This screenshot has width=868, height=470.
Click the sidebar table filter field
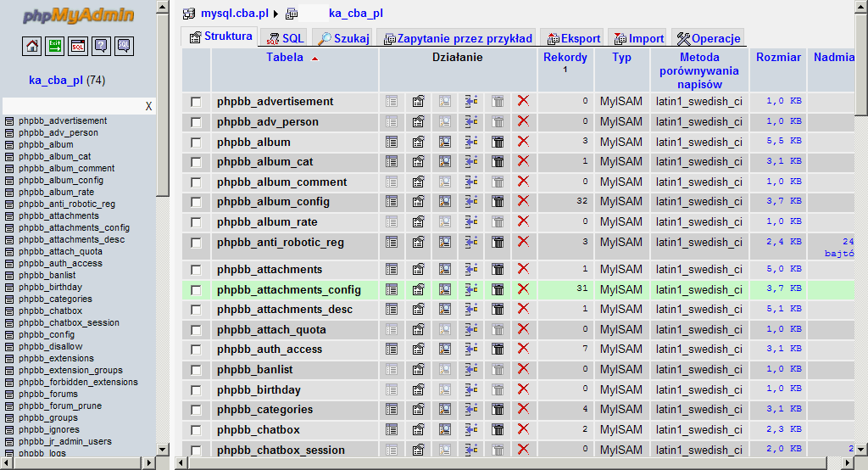click(73, 106)
